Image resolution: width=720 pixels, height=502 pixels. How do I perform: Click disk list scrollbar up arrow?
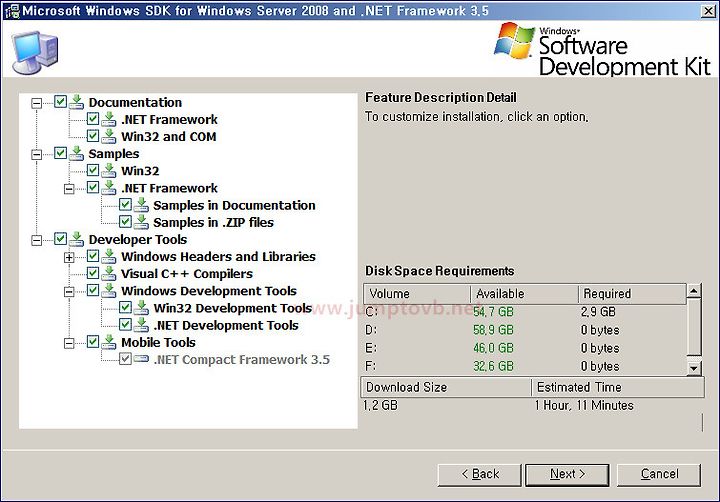pyautogui.click(x=694, y=291)
